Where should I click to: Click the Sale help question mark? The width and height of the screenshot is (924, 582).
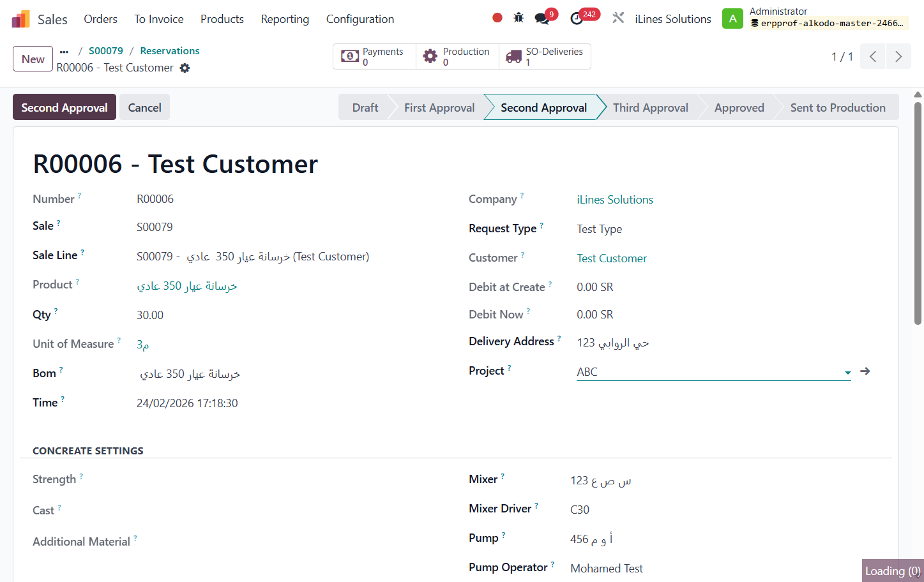click(x=58, y=223)
